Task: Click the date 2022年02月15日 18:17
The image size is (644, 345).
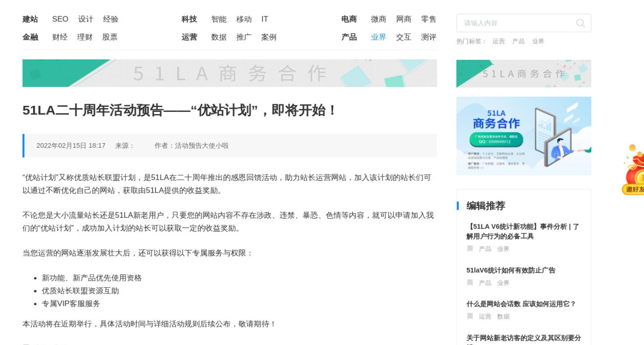Action: coord(71,146)
